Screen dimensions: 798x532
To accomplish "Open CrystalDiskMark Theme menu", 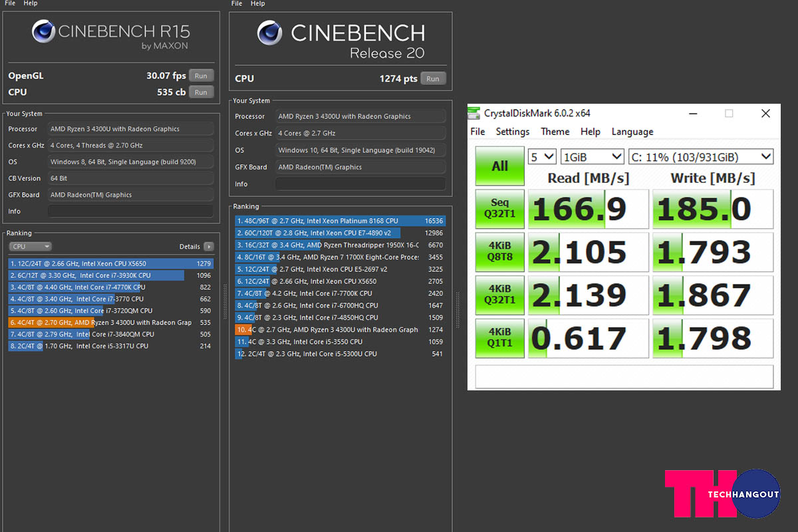I will (555, 132).
